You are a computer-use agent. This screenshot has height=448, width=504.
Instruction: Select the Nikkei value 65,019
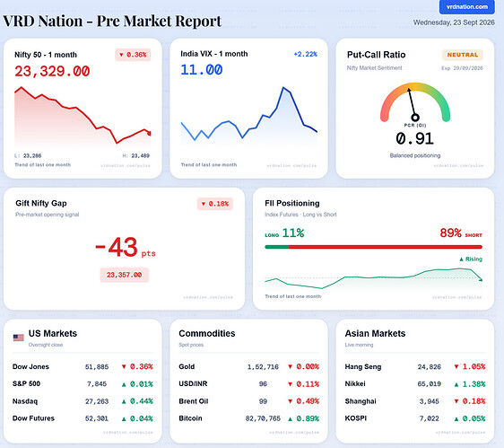(x=429, y=384)
